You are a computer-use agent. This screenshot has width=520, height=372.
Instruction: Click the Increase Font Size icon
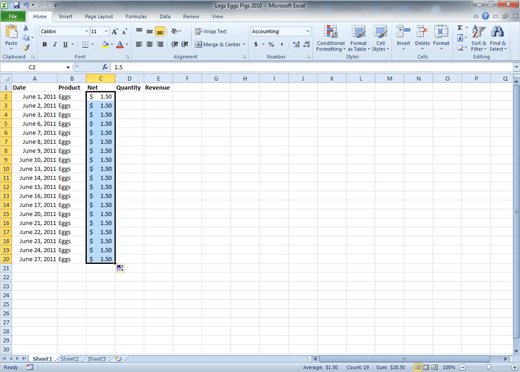(x=114, y=32)
